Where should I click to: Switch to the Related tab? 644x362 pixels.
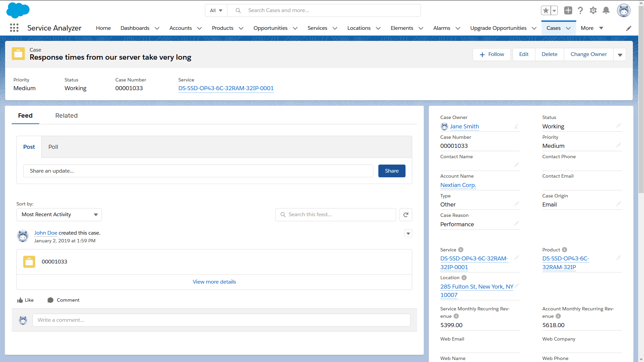66,115
